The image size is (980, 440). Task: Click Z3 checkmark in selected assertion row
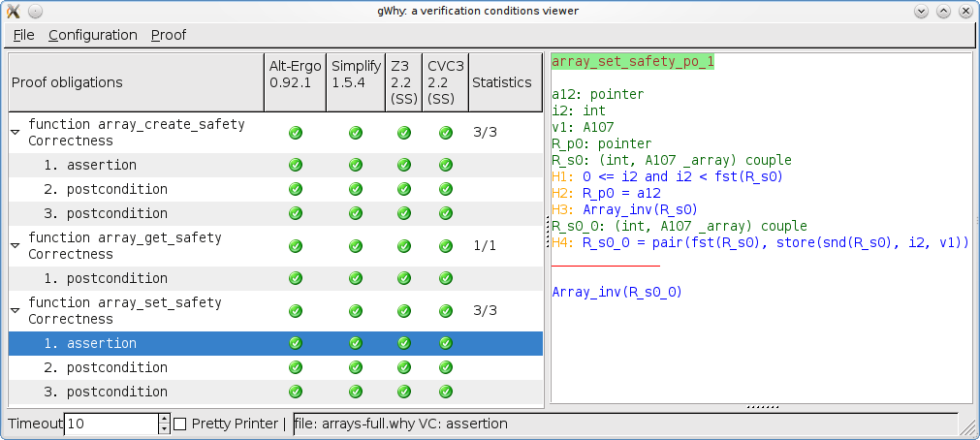point(403,343)
